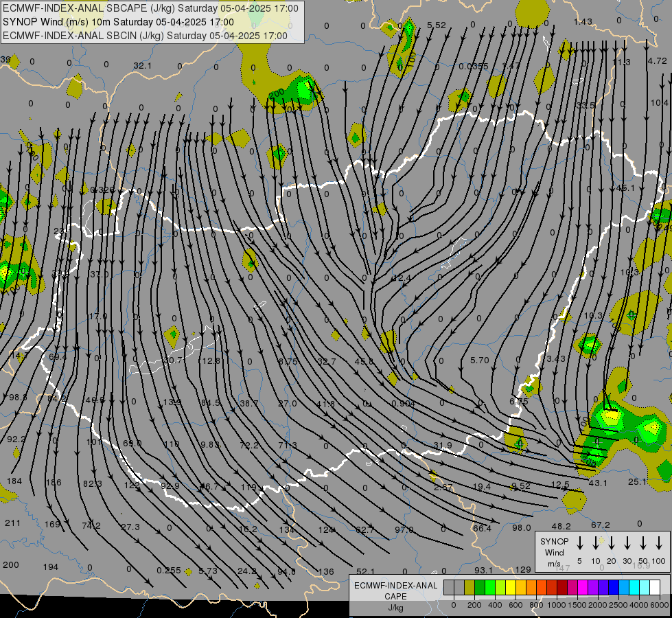The height and width of the screenshot is (618, 672).
Task: Click the 10 m/s wind arrow in the legend
Action: point(596,543)
